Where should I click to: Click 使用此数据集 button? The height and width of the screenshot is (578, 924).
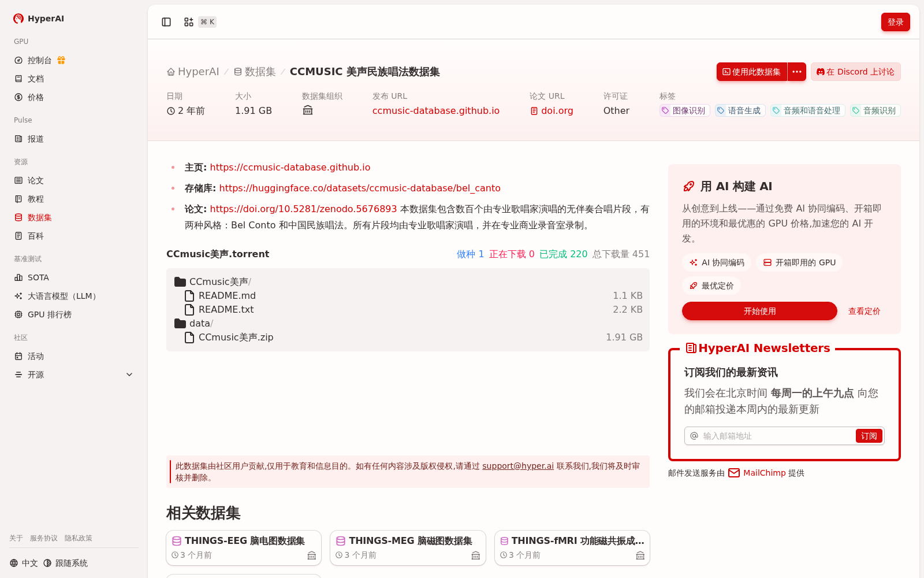pos(752,72)
